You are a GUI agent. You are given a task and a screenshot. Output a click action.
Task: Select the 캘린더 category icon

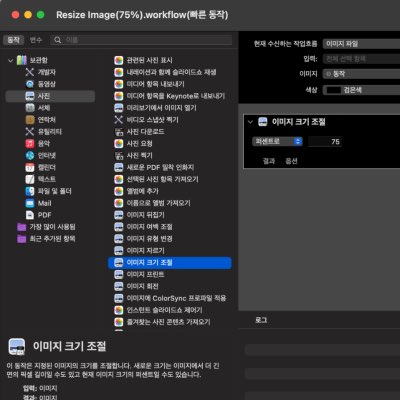[30, 167]
